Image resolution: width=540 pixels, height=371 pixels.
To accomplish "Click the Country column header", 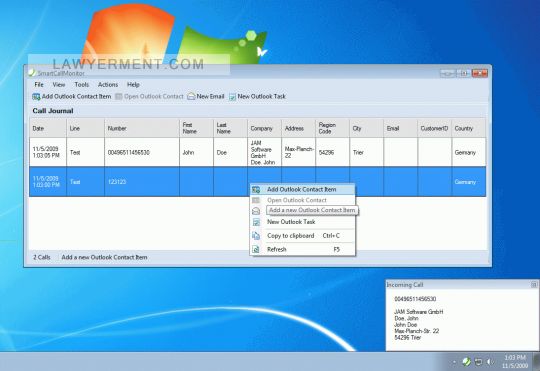I will 469,128.
